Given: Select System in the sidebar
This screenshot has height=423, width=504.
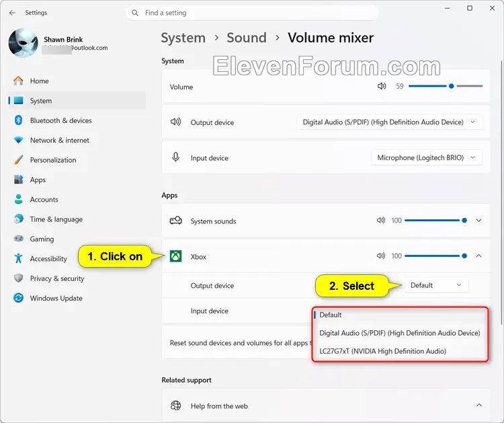Looking at the screenshot, I should tap(77, 101).
